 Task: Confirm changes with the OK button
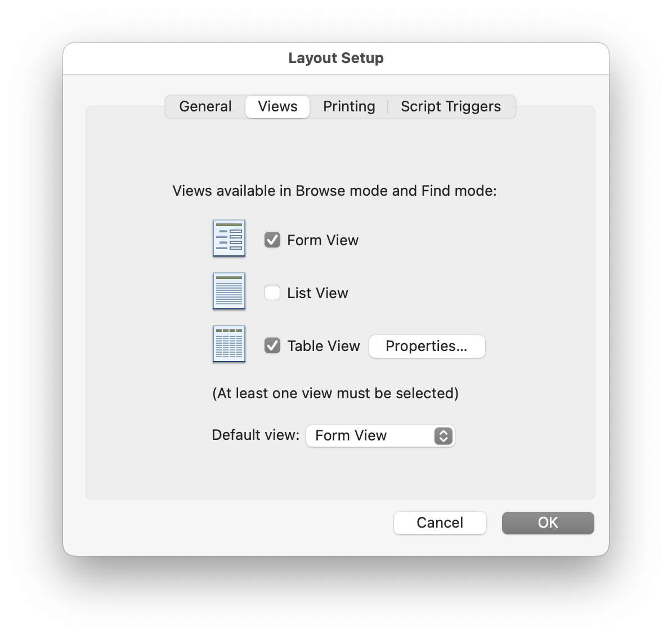(x=548, y=523)
